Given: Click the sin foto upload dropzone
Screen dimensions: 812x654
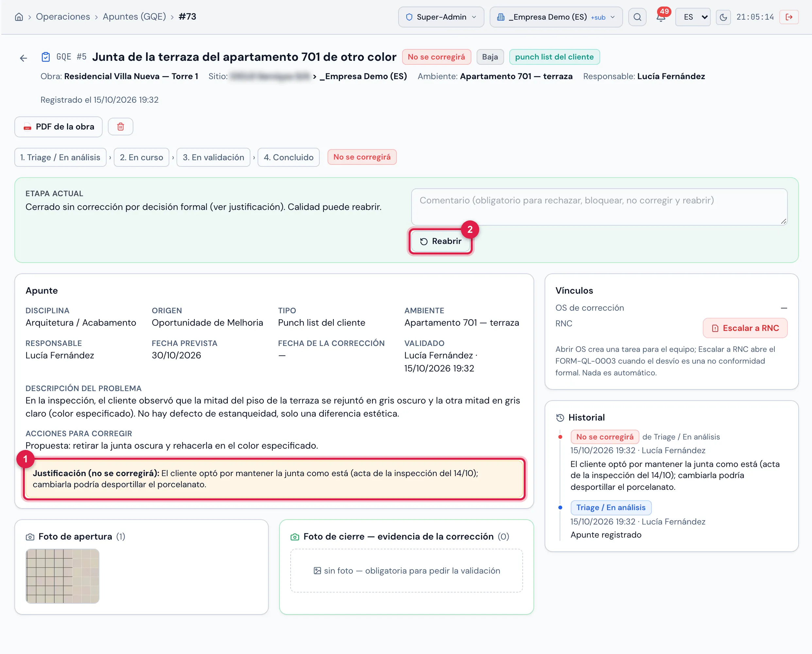Looking at the screenshot, I should (x=407, y=571).
